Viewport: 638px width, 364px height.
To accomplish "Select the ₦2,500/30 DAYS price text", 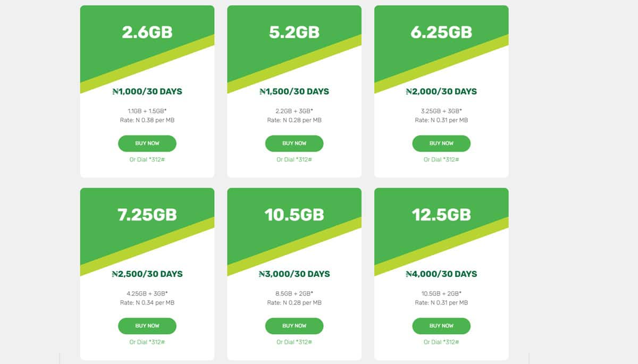I will 147,274.
